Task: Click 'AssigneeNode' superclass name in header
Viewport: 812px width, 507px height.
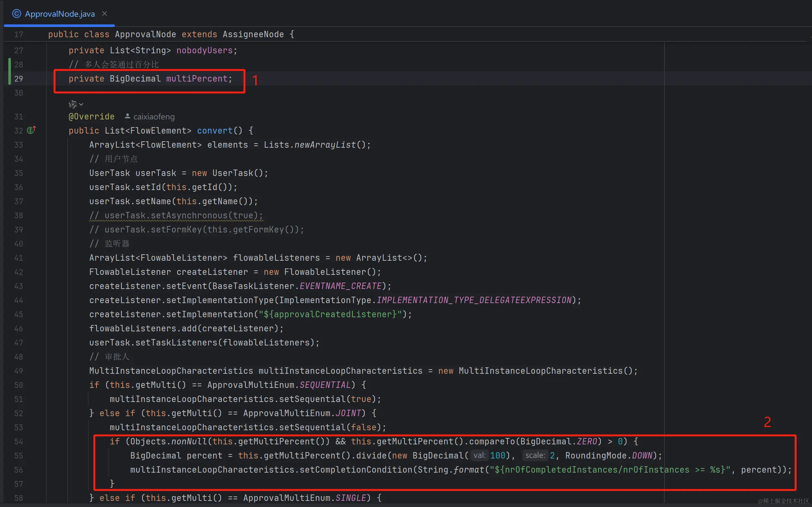Action: [253, 35]
